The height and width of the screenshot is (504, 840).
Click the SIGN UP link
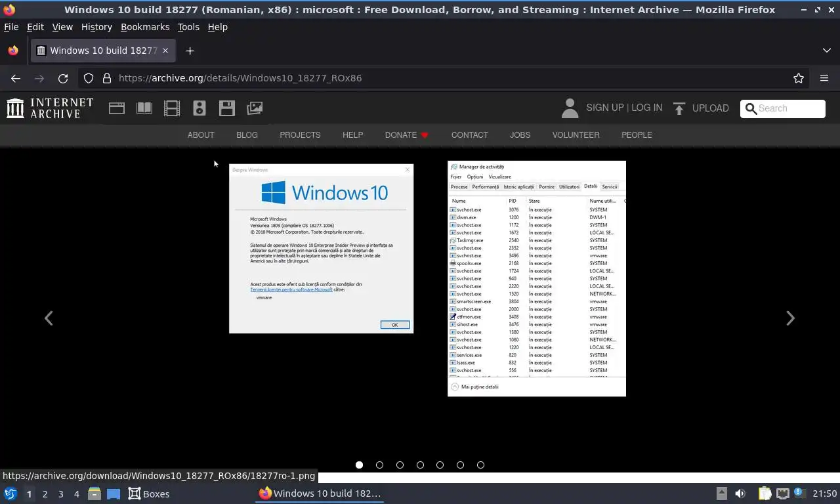tap(605, 108)
